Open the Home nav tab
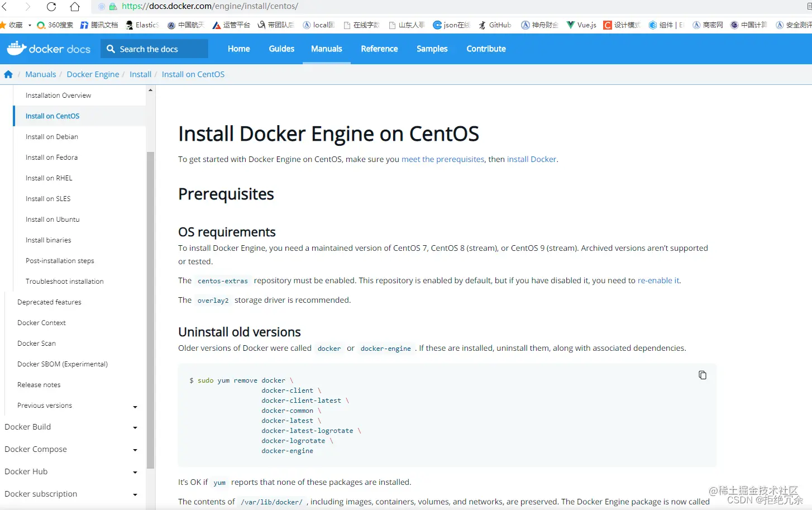Screen dimensions: 812x510 point(239,49)
